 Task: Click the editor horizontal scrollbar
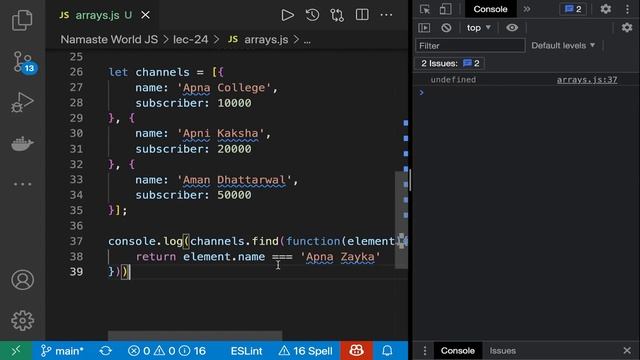click(x=195, y=336)
